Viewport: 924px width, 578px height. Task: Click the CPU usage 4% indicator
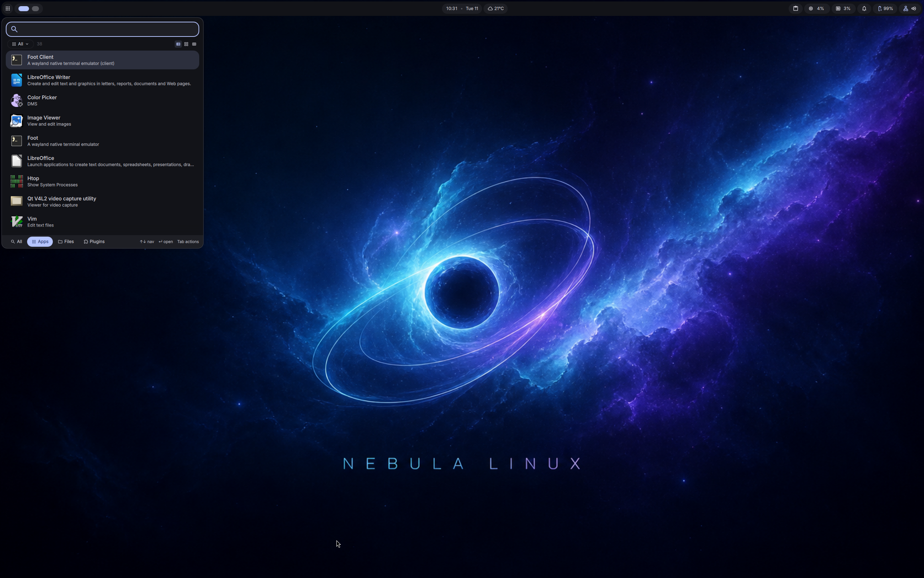(x=816, y=8)
